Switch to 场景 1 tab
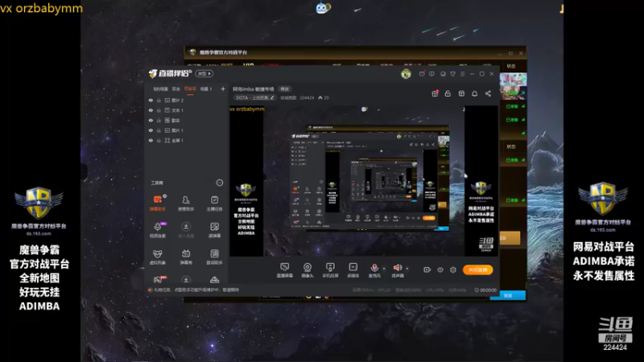This screenshot has height=362, width=644. [206, 88]
